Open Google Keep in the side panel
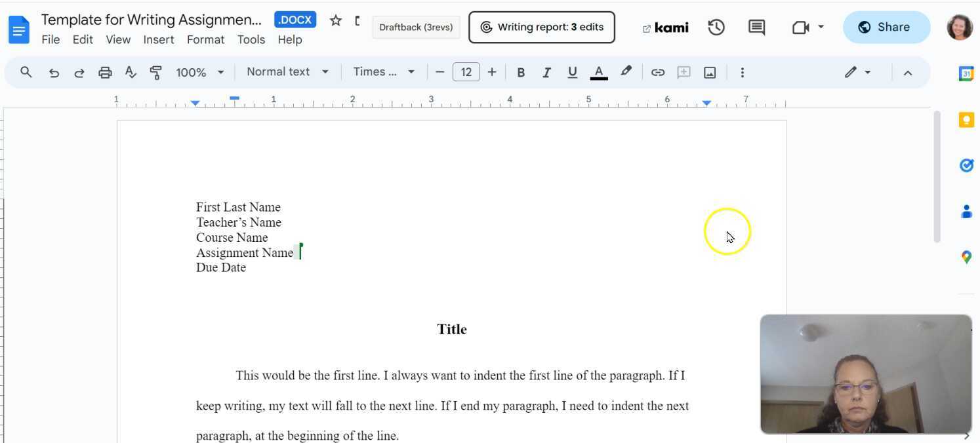Viewport: 980px width, 443px height. [966, 119]
